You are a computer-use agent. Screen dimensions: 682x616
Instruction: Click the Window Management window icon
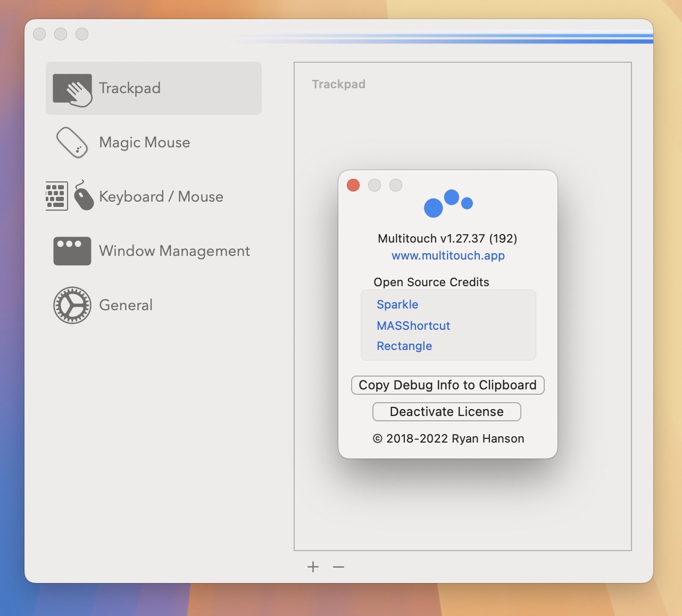click(72, 251)
